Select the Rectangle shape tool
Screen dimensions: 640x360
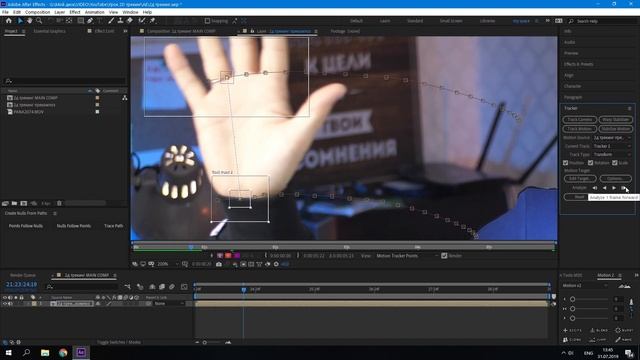(81, 21)
